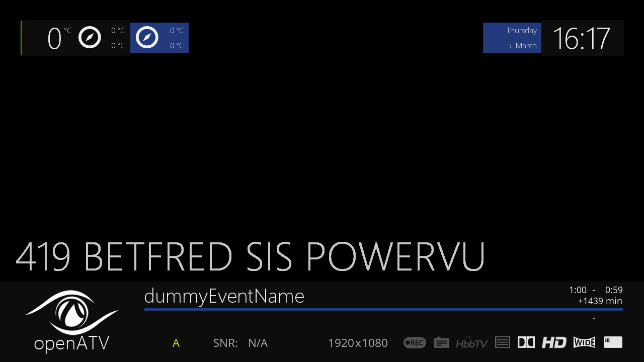Click the N/A signal value
644x362 pixels.
coord(258,343)
